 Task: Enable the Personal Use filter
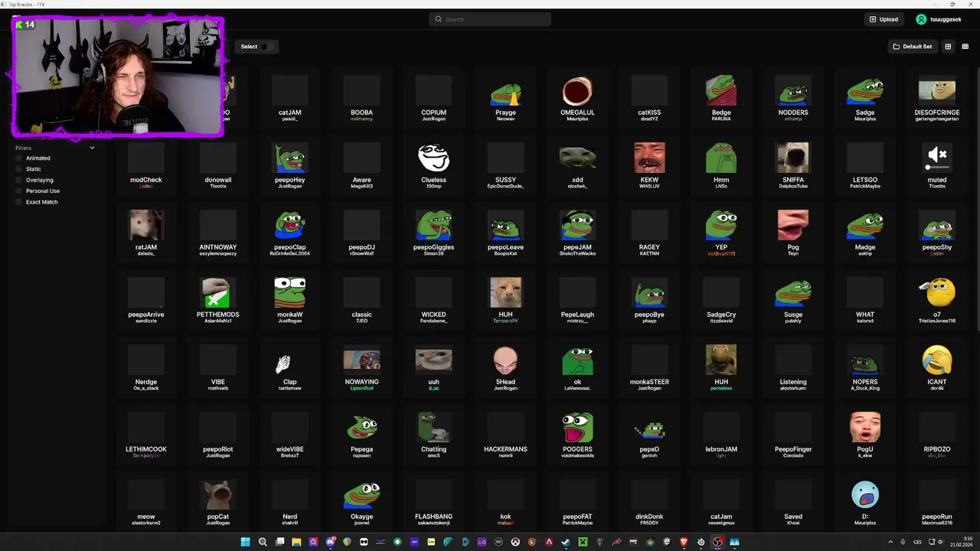[19, 191]
